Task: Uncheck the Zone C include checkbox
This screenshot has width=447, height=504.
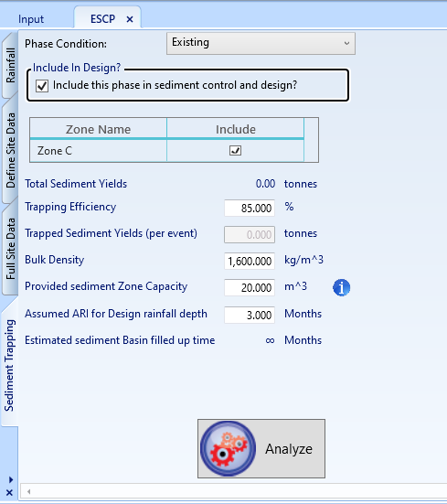Action: [235, 150]
